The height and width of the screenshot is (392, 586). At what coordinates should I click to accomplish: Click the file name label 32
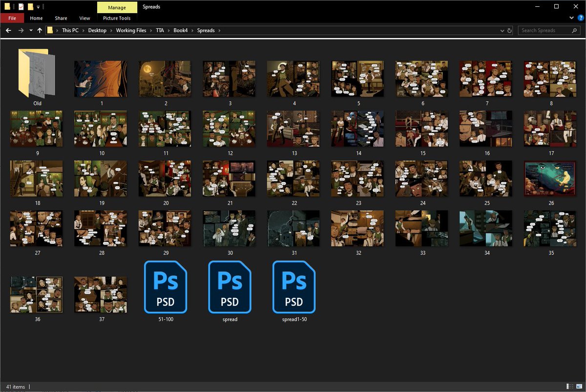(x=358, y=253)
